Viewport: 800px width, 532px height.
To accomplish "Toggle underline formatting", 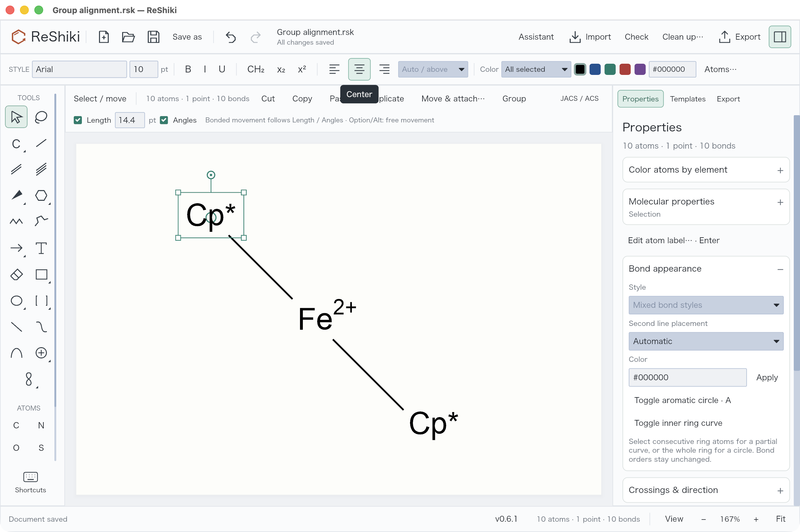I will [222, 69].
